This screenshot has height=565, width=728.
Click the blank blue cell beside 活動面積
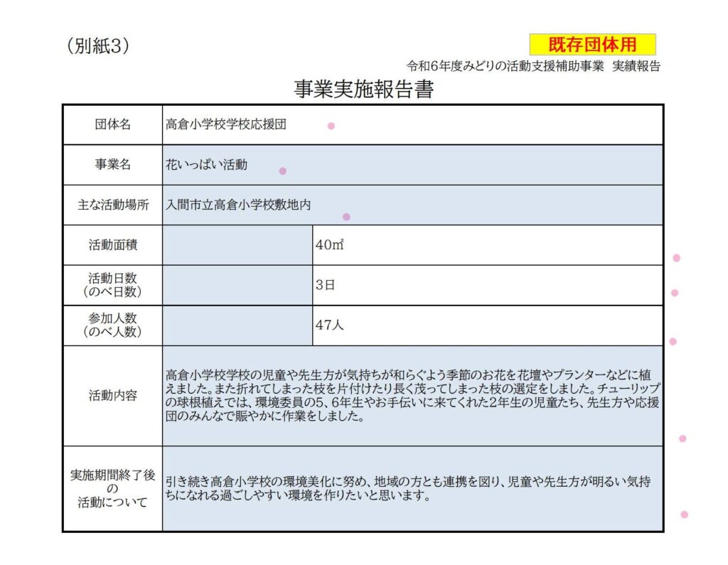237,245
